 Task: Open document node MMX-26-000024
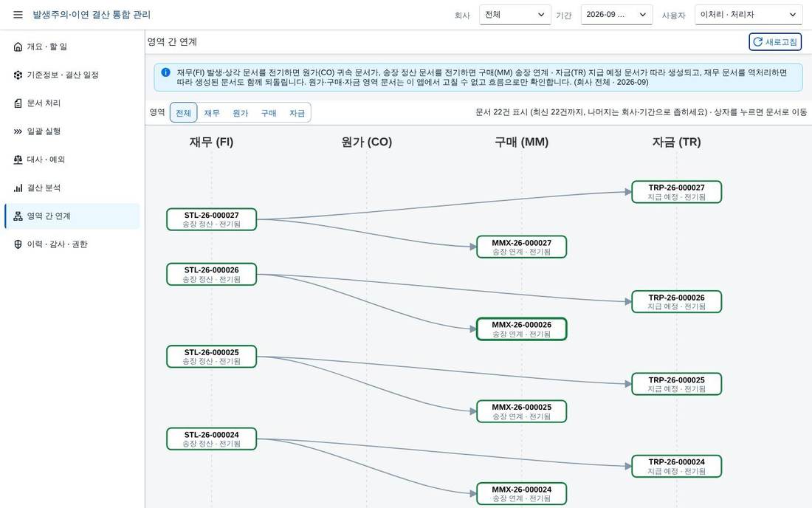click(521, 493)
